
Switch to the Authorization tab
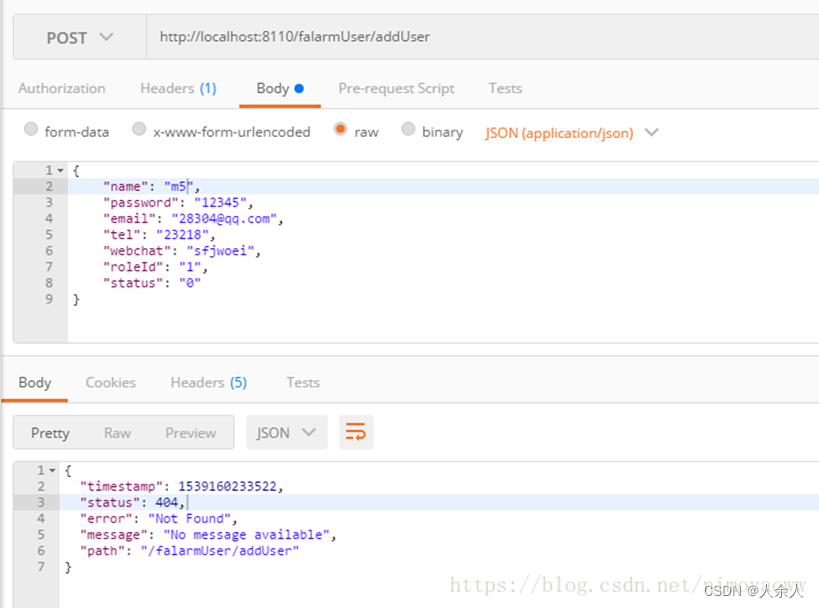(x=62, y=88)
